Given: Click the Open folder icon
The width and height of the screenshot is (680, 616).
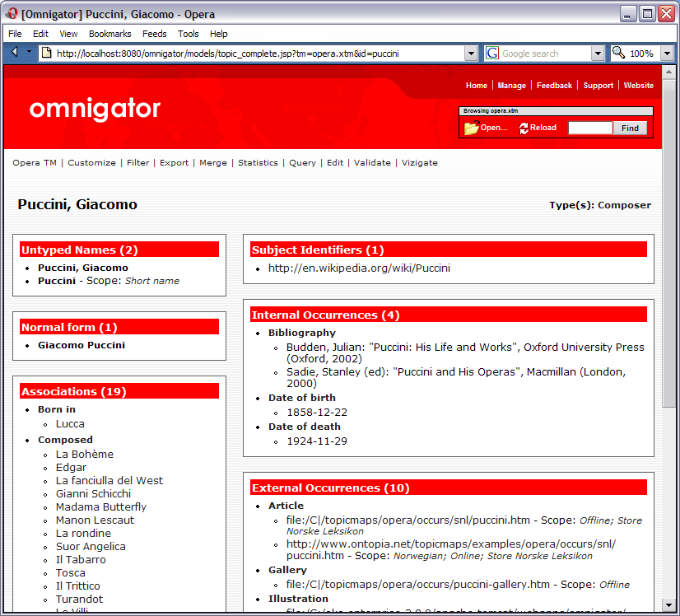Looking at the screenshot, I should [x=471, y=128].
